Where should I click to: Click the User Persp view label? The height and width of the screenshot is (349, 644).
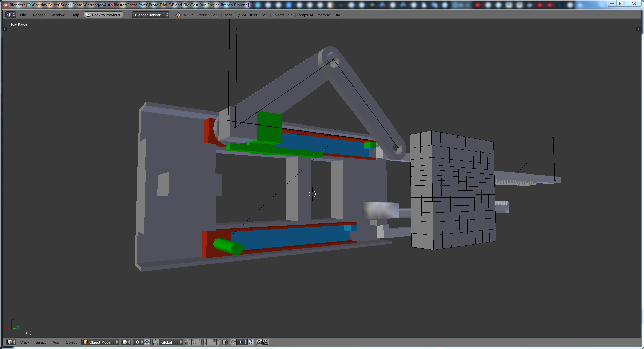tap(18, 25)
